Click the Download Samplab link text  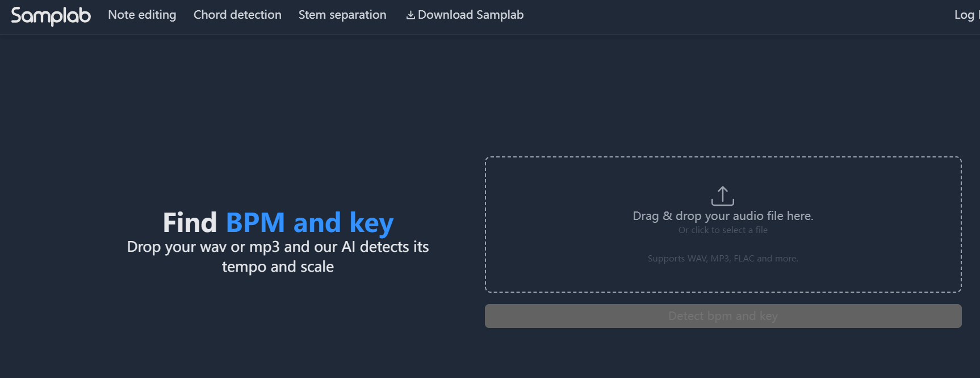471,15
